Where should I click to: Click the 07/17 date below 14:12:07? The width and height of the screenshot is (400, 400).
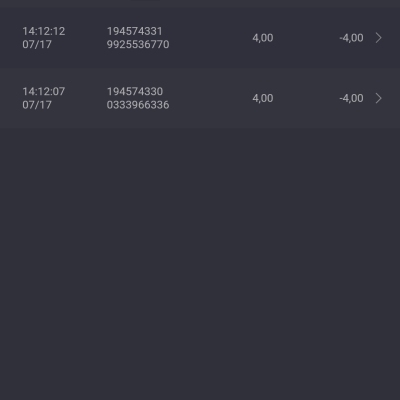click(37, 105)
